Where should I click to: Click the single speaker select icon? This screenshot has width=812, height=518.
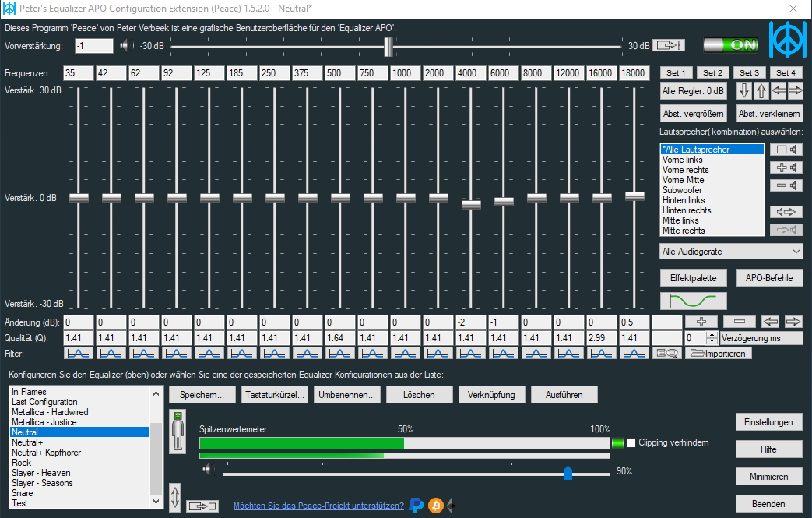click(x=786, y=150)
